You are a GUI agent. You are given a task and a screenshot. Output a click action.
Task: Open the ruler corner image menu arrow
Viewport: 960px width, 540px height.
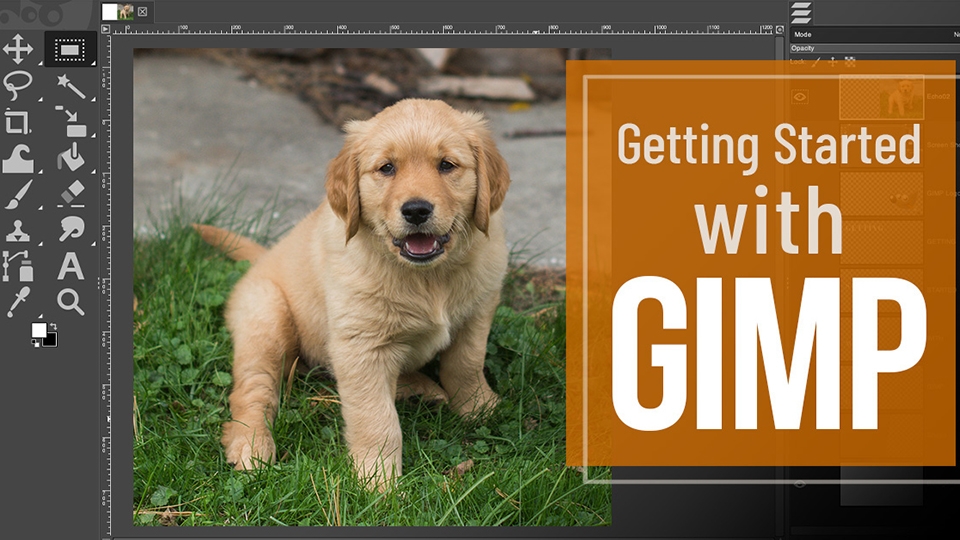[105, 29]
